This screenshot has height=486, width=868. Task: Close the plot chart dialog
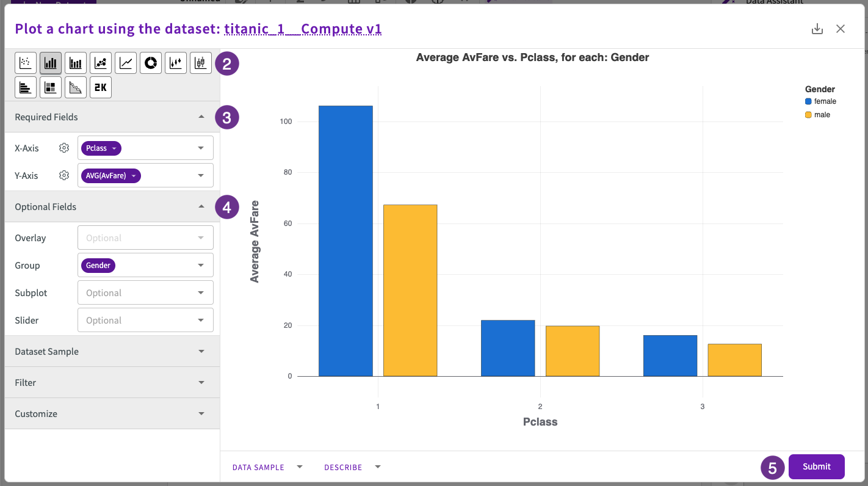click(x=841, y=29)
